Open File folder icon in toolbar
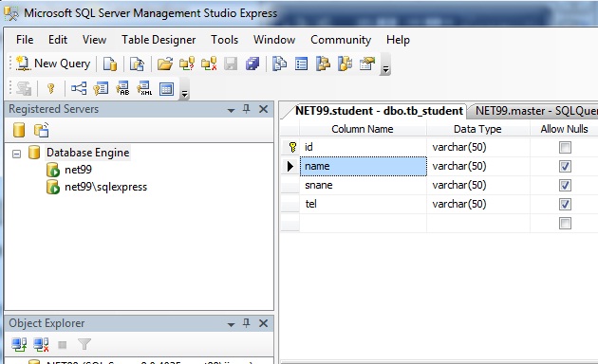 pyautogui.click(x=165, y=64)
